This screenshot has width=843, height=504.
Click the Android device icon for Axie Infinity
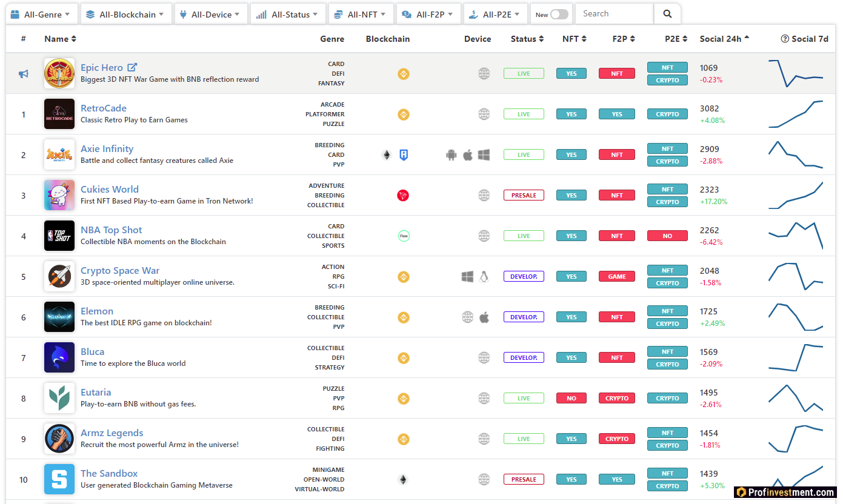click(451, 155)
